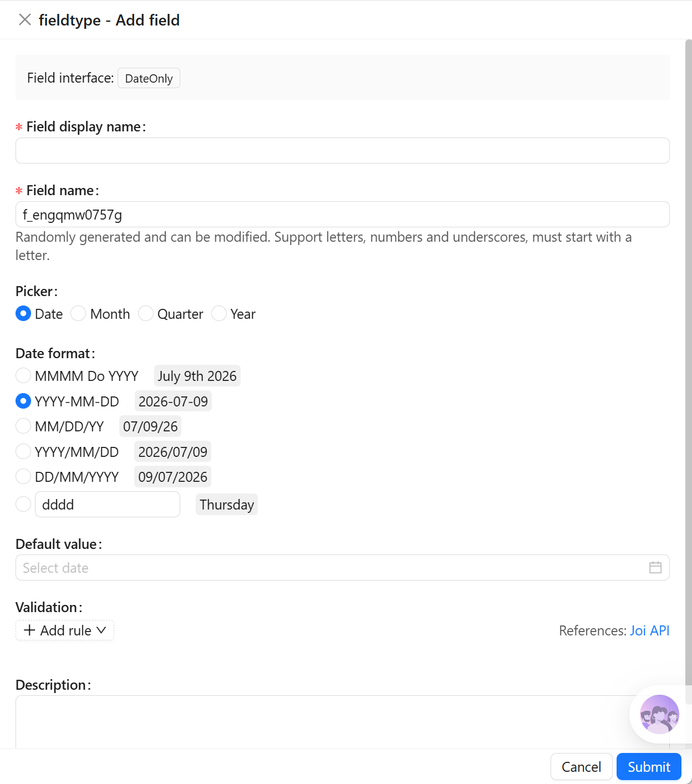
Task: Click the plus icon in Add rule
Action: [x=29, y=630]
